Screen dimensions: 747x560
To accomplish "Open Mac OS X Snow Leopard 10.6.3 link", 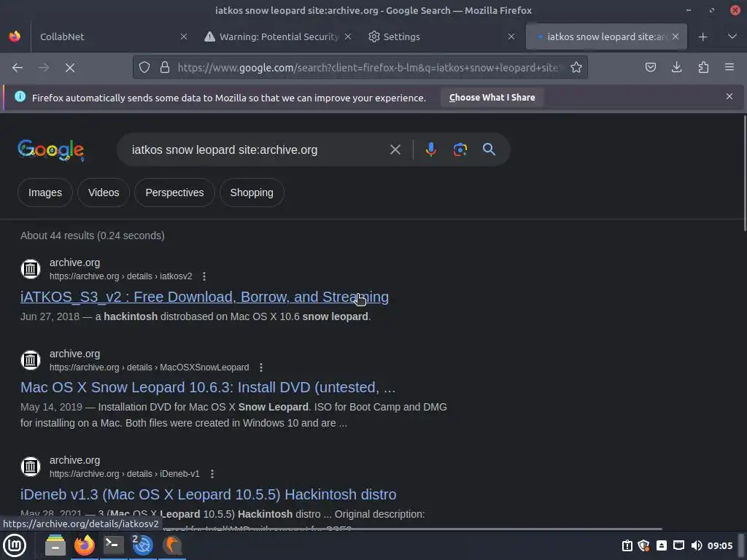I will point(208,387).
